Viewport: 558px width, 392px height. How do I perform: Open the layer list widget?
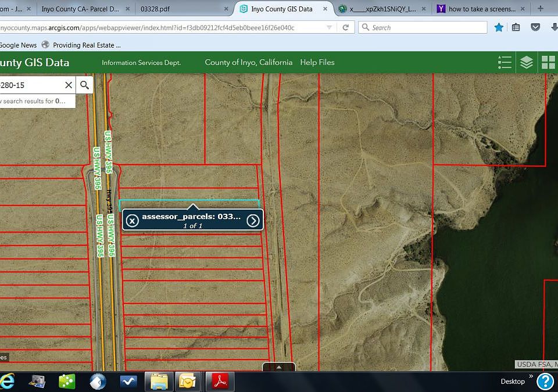tap(527, 63)
